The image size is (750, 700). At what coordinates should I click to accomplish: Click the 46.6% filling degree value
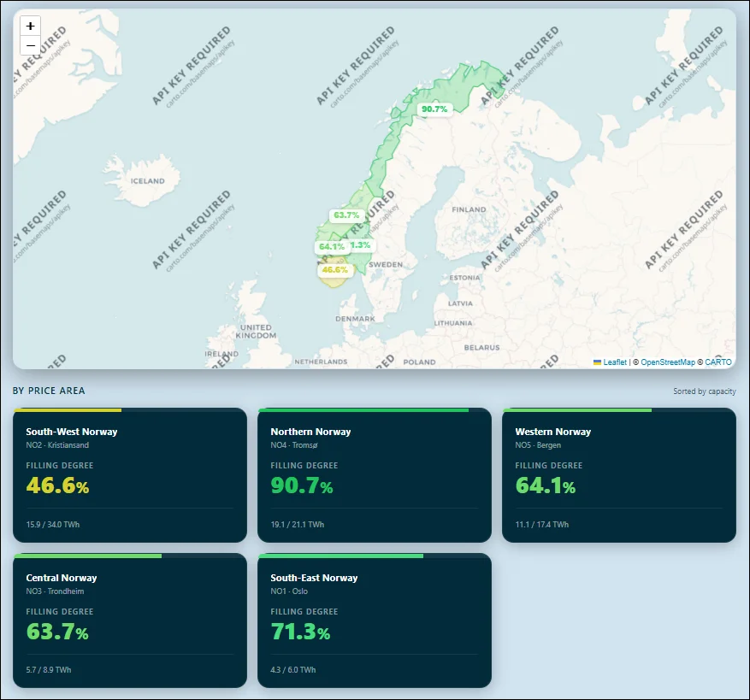click(x=57, y=485)
